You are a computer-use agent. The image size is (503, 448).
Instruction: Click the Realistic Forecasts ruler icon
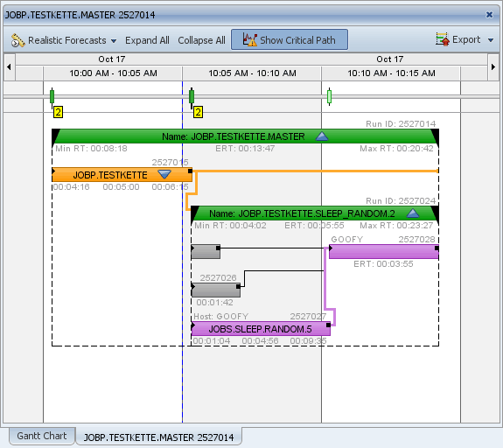pyautogui.click(x=17, y=40)
